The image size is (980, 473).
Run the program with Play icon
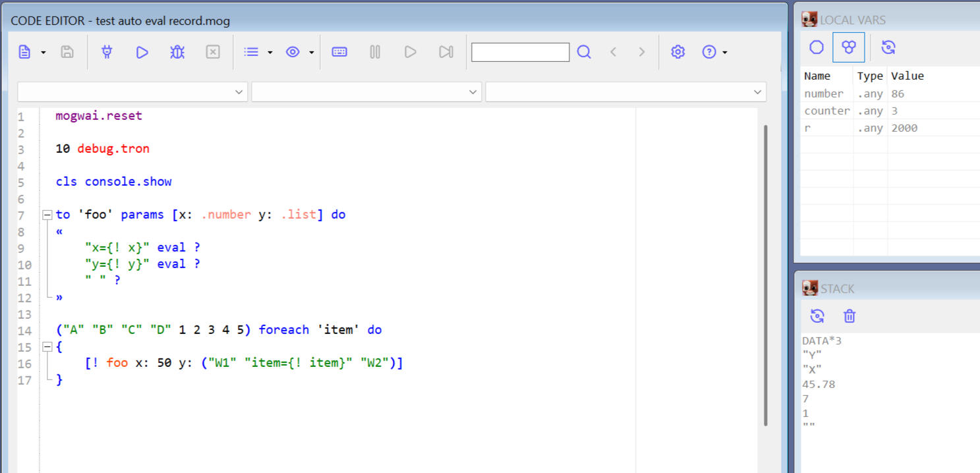(x=142, y=52)
